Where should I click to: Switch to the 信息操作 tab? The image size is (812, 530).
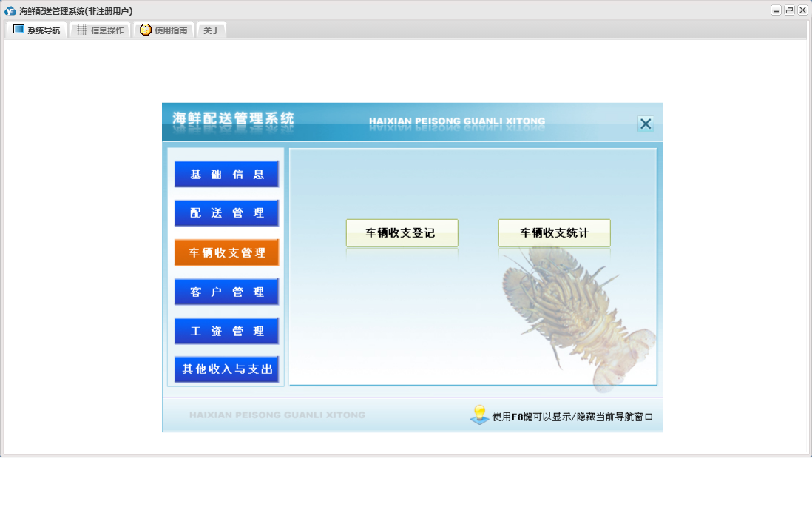pos(101,30)
